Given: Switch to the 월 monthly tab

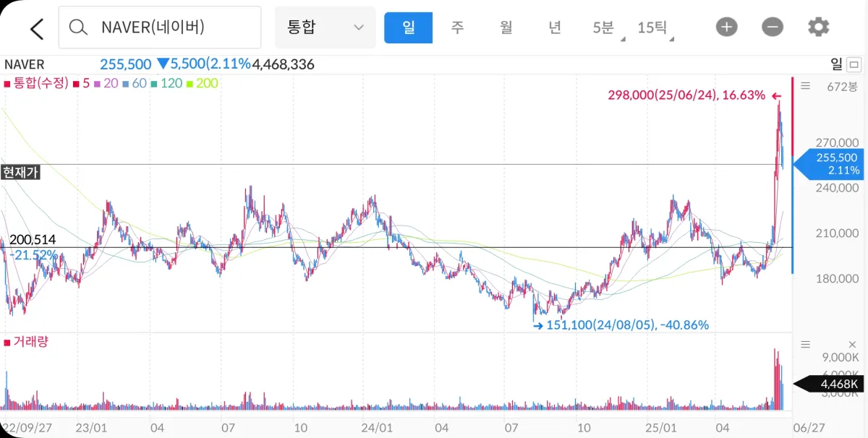Looking at the screenshot, I should coord(506,27).
